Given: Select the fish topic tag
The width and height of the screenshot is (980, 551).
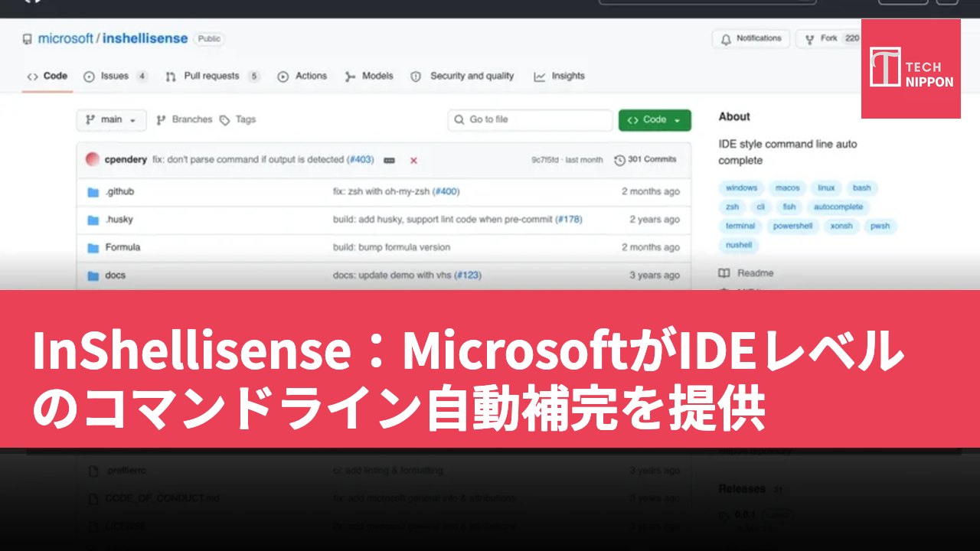Looking at the screenshot, I should point(789,207).
